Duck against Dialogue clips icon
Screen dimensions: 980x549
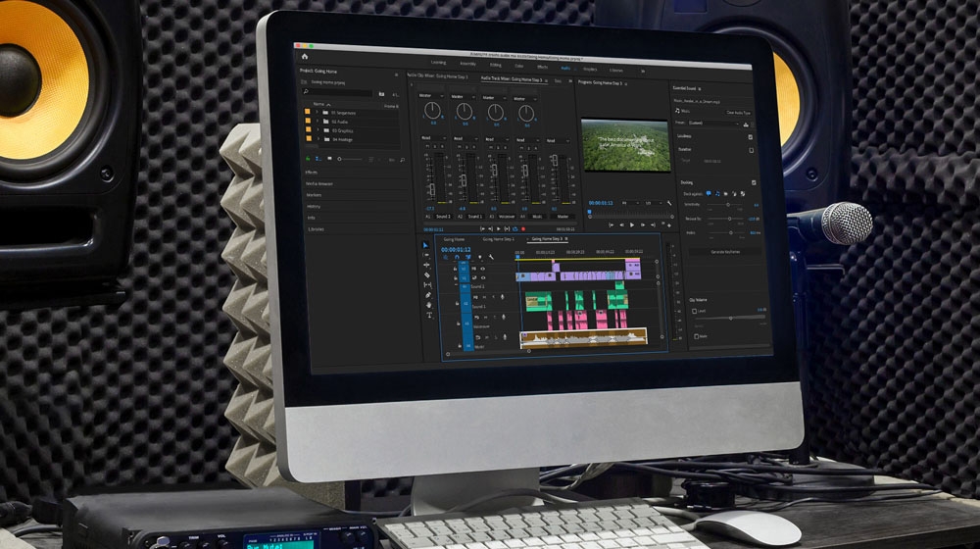pos(709,194)
